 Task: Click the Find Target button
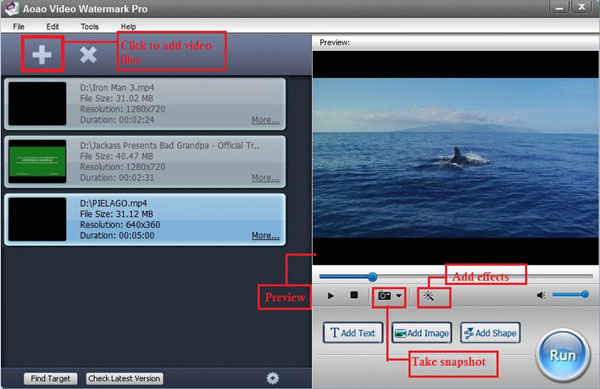[x=51, y=378]
